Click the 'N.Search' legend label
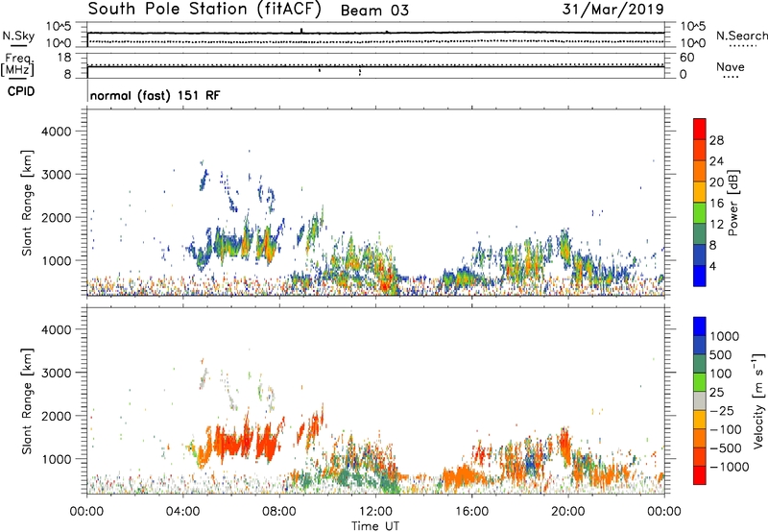 pyautogui.click(x=741, y=36)
